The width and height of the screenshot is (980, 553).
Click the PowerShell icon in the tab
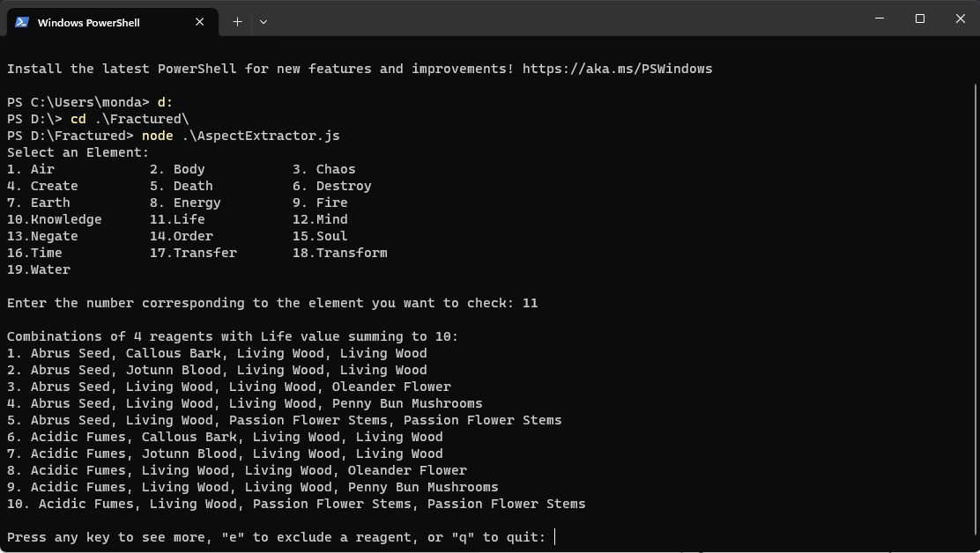click(x=22, y=22)
